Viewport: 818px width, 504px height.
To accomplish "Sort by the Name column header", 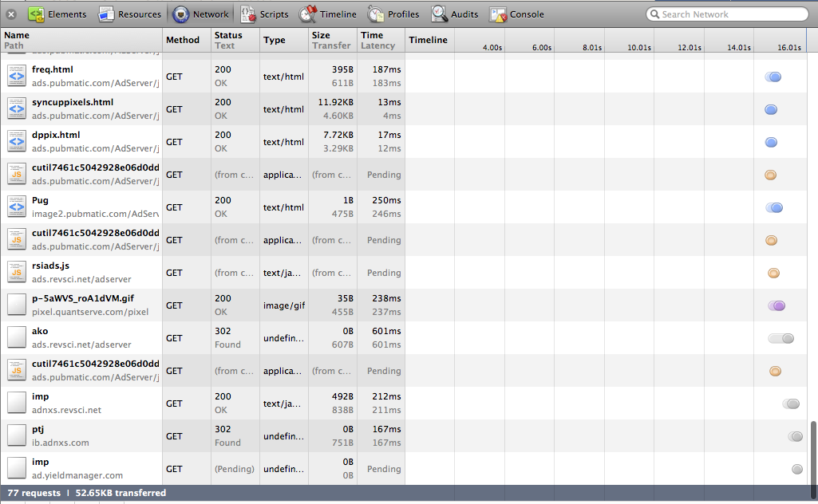I will click(81, 40).
